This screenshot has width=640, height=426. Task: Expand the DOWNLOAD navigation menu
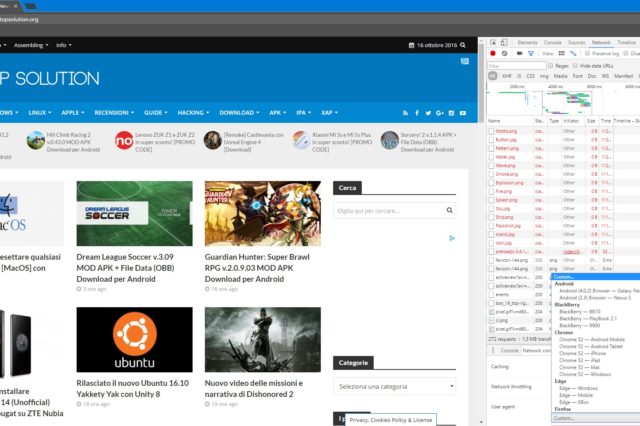click(x=240, y=112)
